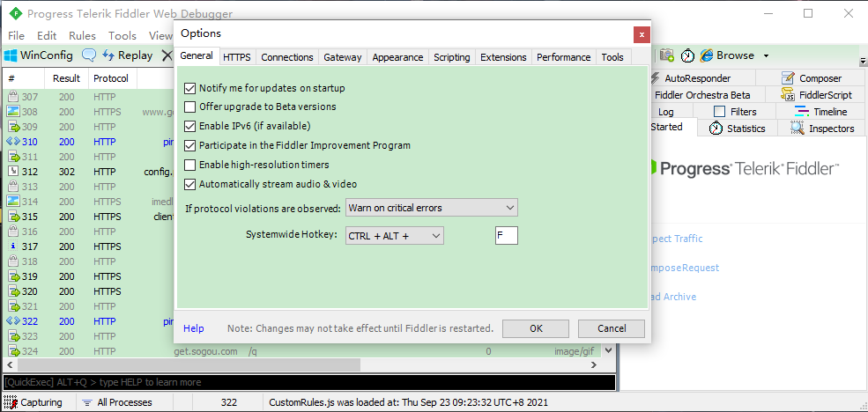Viewport: 868px width, 412px height.
Task: Click the Inspectors magnifier icon
Action: 798,129
